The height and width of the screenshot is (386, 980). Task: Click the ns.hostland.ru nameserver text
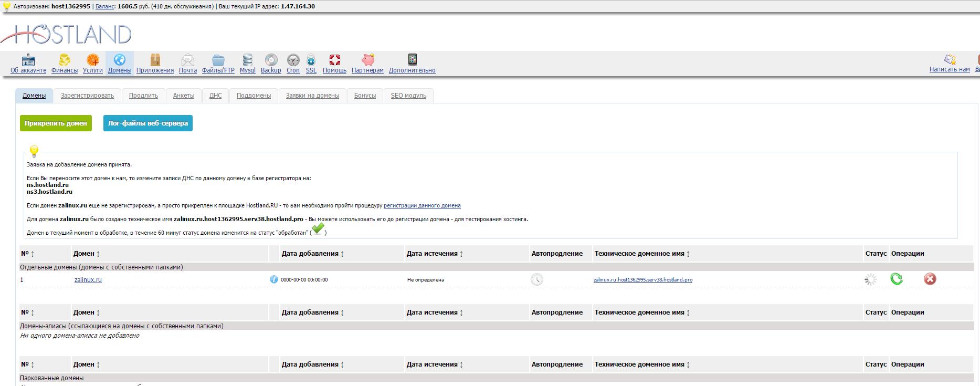click(48, 185)
